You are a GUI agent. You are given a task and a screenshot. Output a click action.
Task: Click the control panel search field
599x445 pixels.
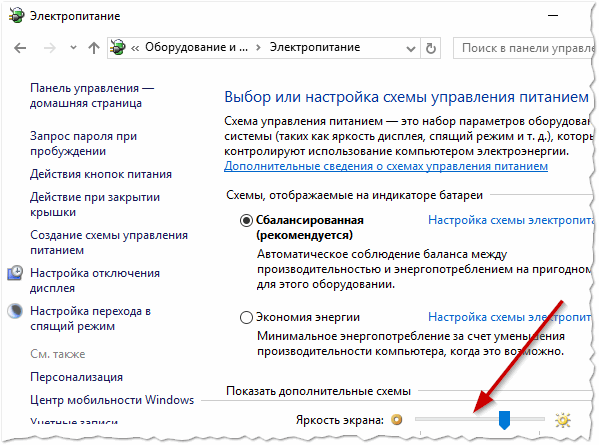coord(523,48)
